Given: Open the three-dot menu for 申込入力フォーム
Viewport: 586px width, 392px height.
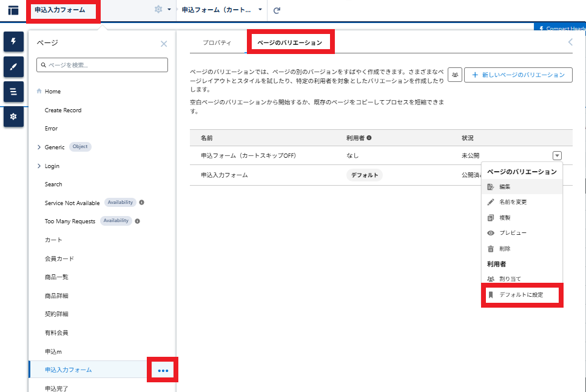Looking at the screenshot, I should [x=163, y=370].
